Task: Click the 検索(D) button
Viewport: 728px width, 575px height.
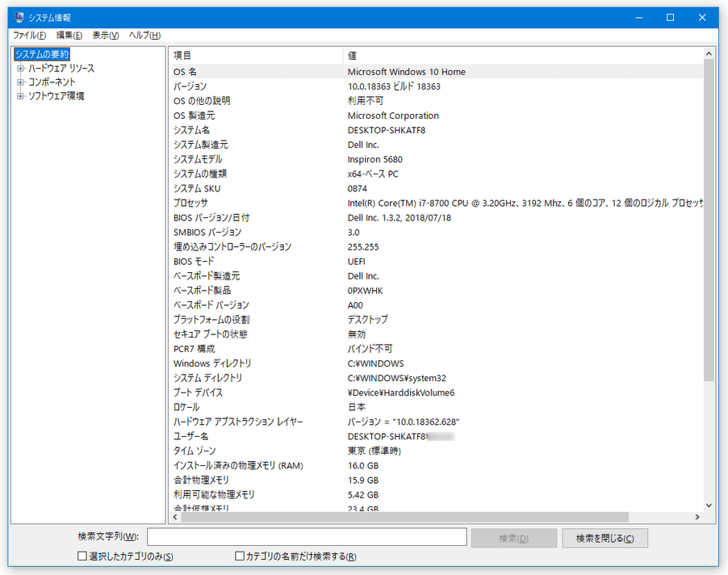Action: click(x=514, y=539)
